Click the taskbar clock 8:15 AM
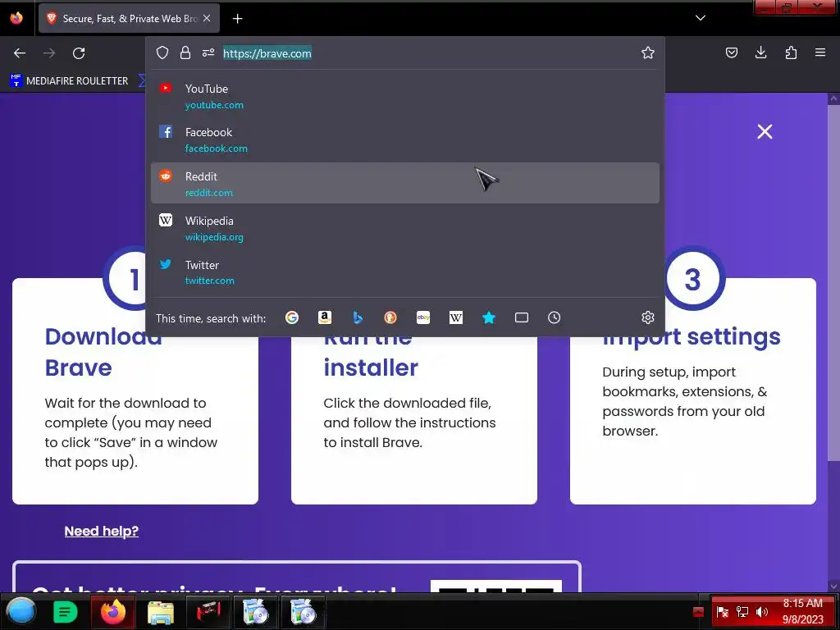The height and width of the screenshot is (630, 840). click(x=802, y=611)
